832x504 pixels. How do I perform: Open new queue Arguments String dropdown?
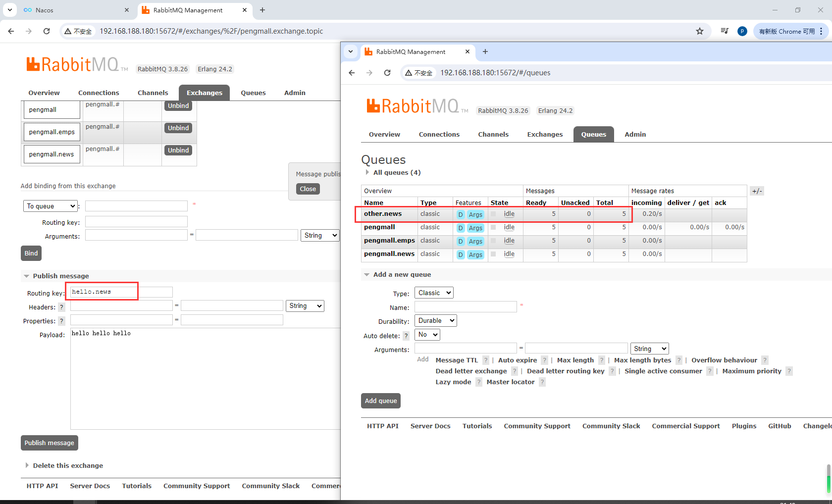(x=650, y=349)
